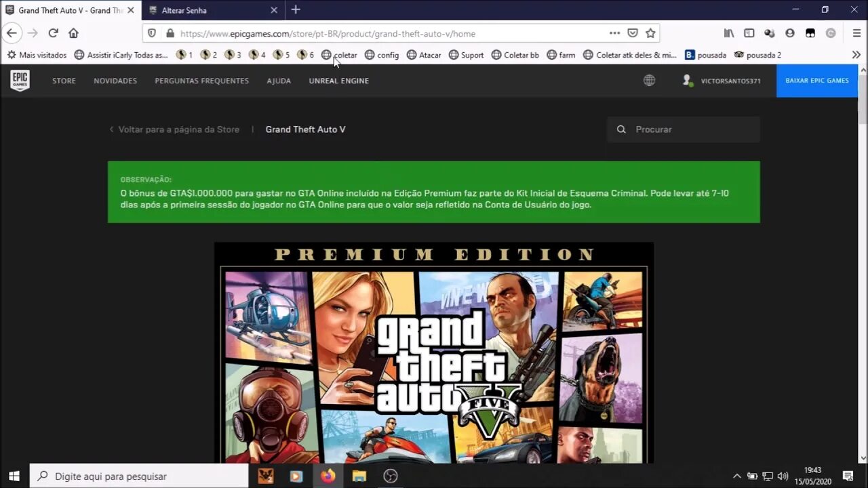Open the Atacar bookmark
The image size is (868, 488).
click(x=424, y=55)
